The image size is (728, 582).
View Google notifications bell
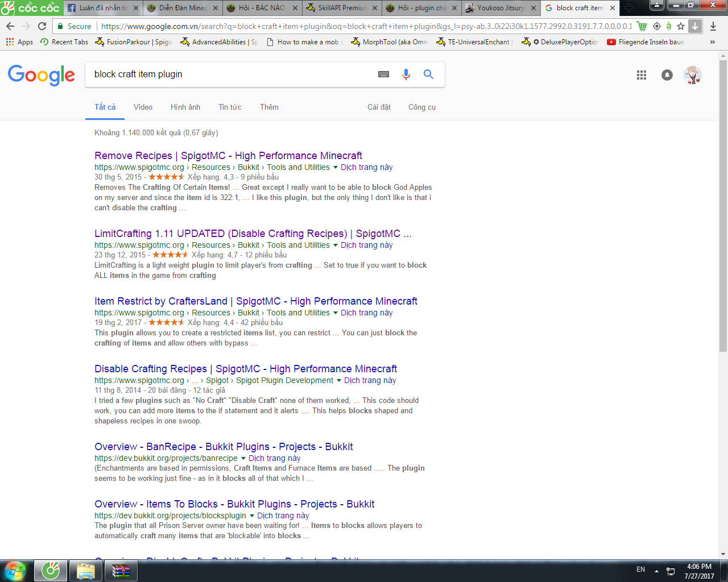click(667, 75)
